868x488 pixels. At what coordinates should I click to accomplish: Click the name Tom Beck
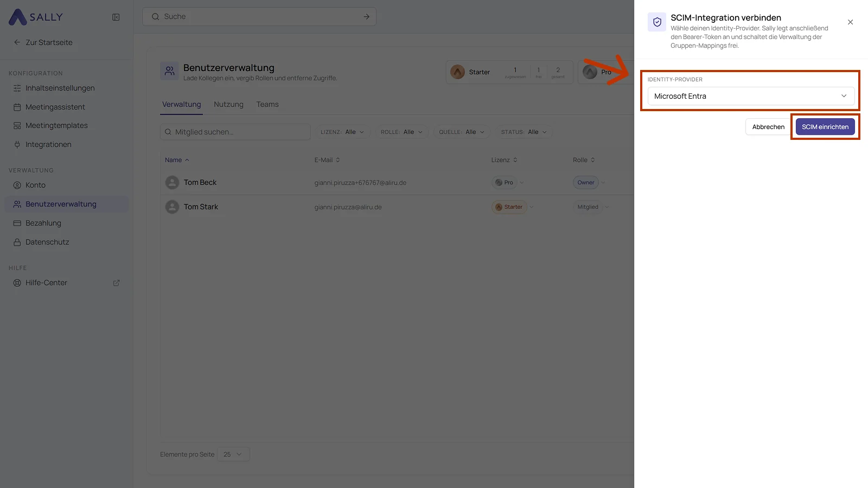pos(200,183)
